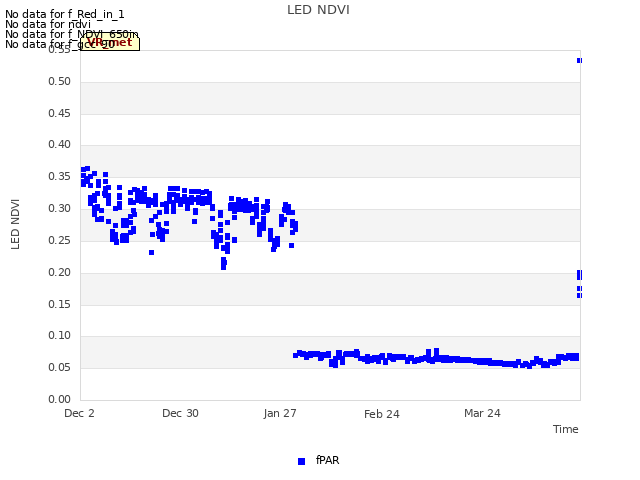Viewport: 640px width, 480px height.
Task: Click the 0.10 y-axis tick label
Action: [59, 335]
